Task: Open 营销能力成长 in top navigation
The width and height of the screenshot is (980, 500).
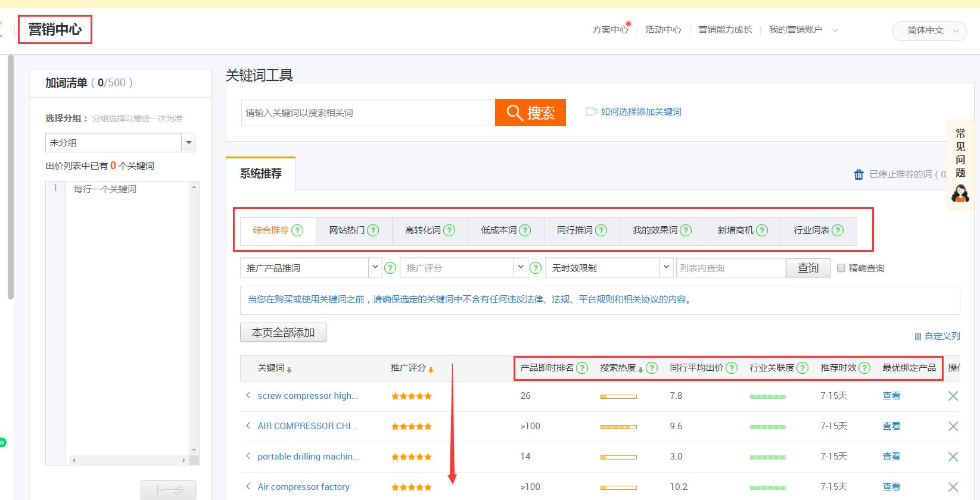Action: pyautogui.click(x=725, y=30)
